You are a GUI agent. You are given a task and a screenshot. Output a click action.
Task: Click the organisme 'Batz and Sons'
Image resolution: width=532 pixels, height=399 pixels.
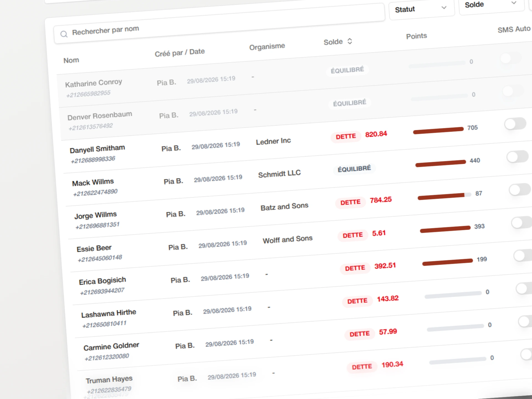(284, 207)
